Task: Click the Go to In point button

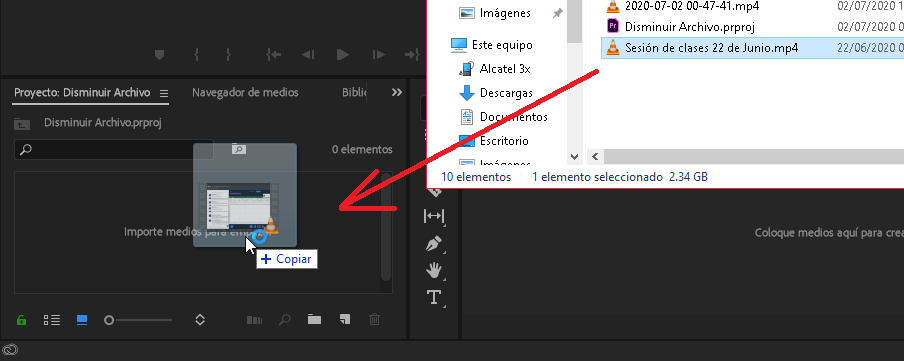Action: [273, 55]
